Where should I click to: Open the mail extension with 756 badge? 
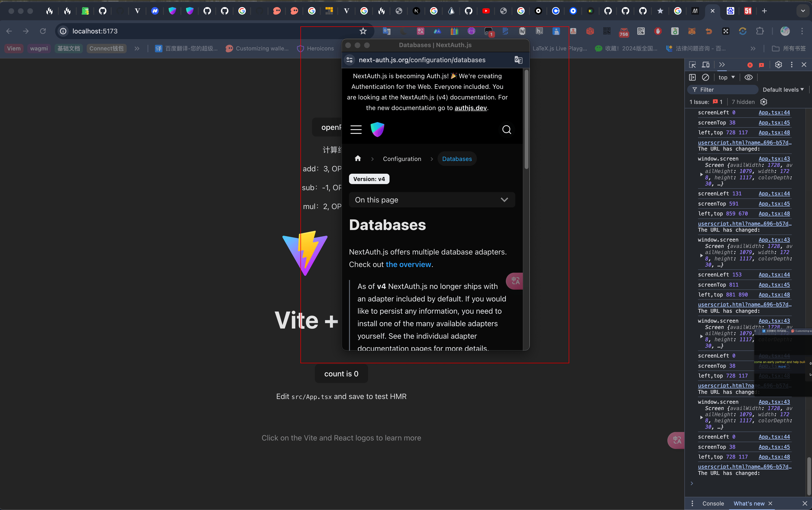tap(624, 32)
